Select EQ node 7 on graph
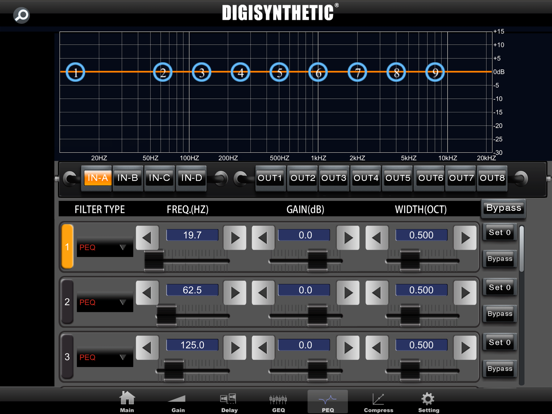Screen dimensions: 552x414 coord(357,72)
